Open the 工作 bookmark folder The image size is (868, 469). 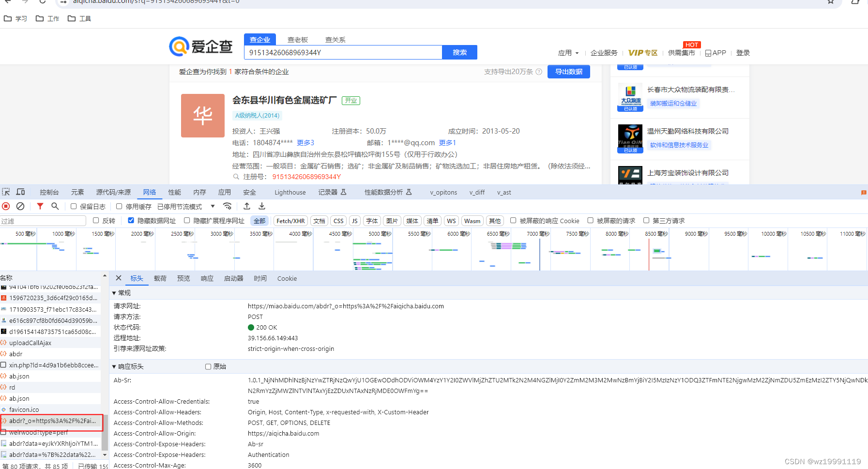[x=47, y=18]
